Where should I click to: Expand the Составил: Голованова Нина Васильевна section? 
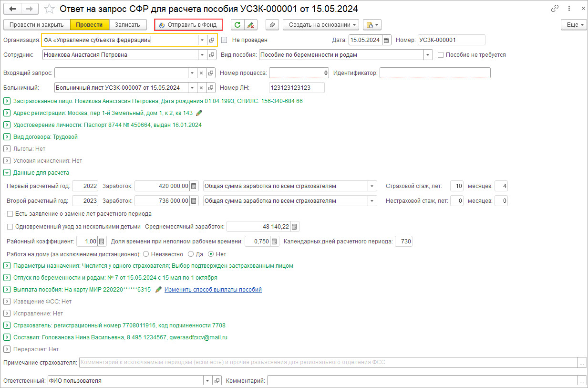pyautogui.click(x=7, y=337)
